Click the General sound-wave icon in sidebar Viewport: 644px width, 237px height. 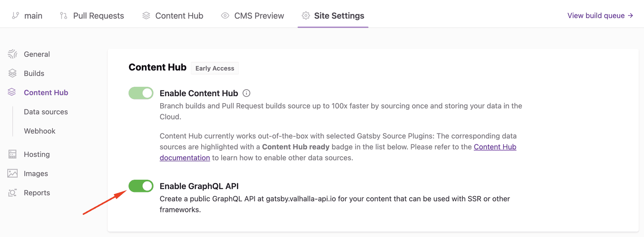tap(12, 54)
